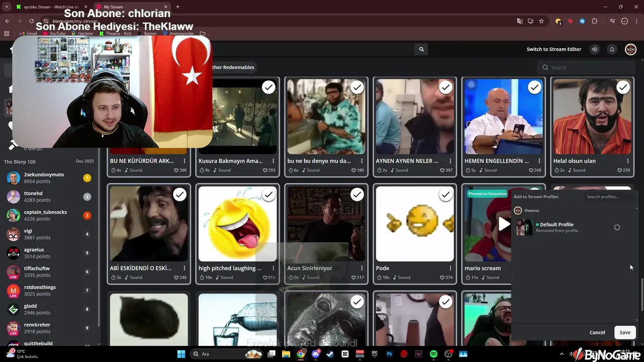Bookmark page with the star icon
The width and height of the screenshot is (644, 362).
(541, 21)
